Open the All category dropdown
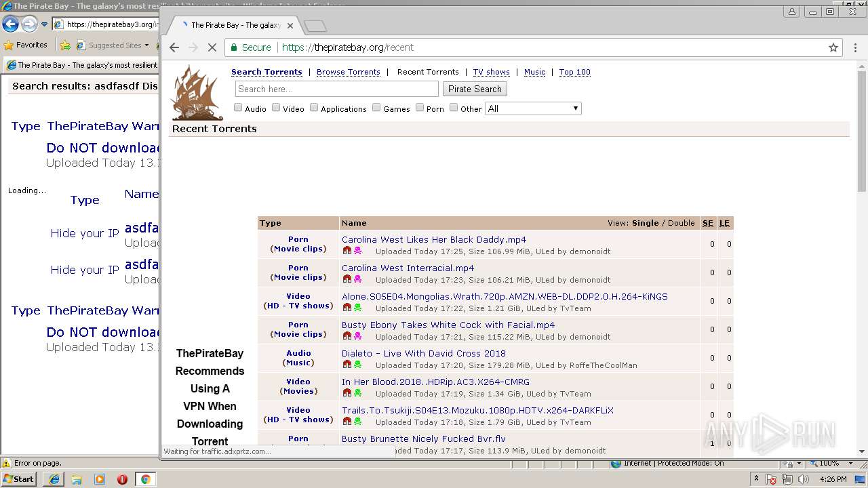This screenshot has width=868, height=488. point(533,108)
